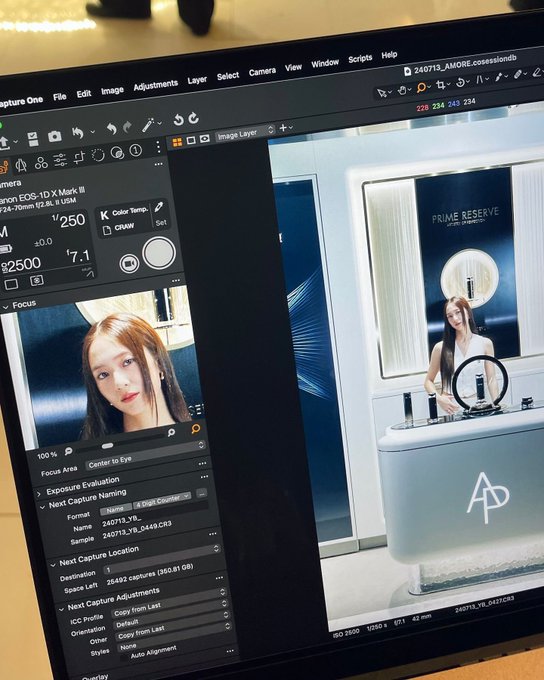This screenshot has width=544, height=680.
Task: Select the color picker eyedropper cursor tool
Action: click(x=498, y=77)
